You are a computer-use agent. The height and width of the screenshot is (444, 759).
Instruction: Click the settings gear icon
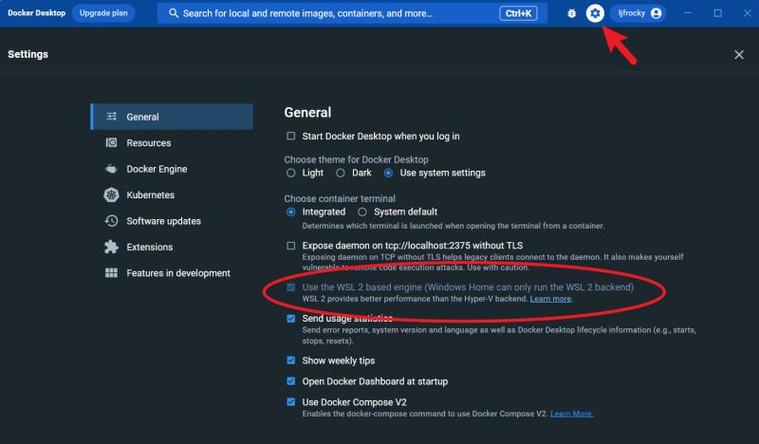click(x=595, y=13)
